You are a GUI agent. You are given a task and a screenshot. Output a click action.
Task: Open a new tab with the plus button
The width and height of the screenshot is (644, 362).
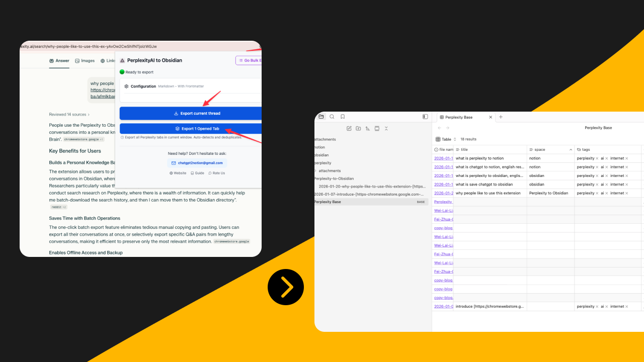click(501, 117)
